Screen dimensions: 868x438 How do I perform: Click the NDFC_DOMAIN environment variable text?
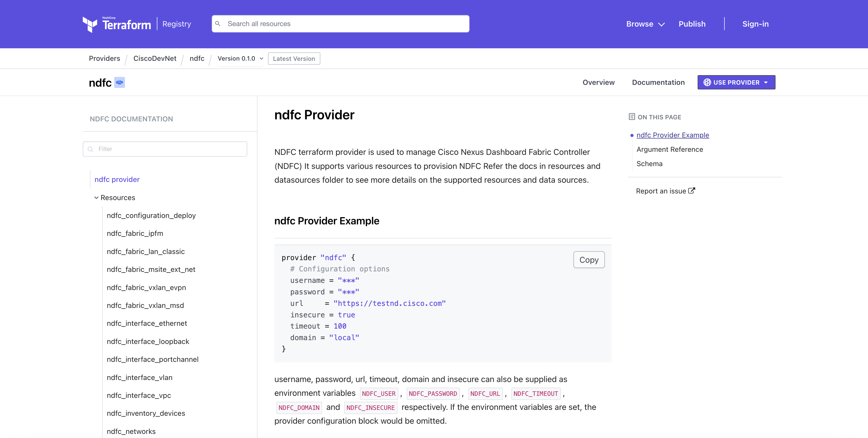pyautogui.click(x=299, y=408)
